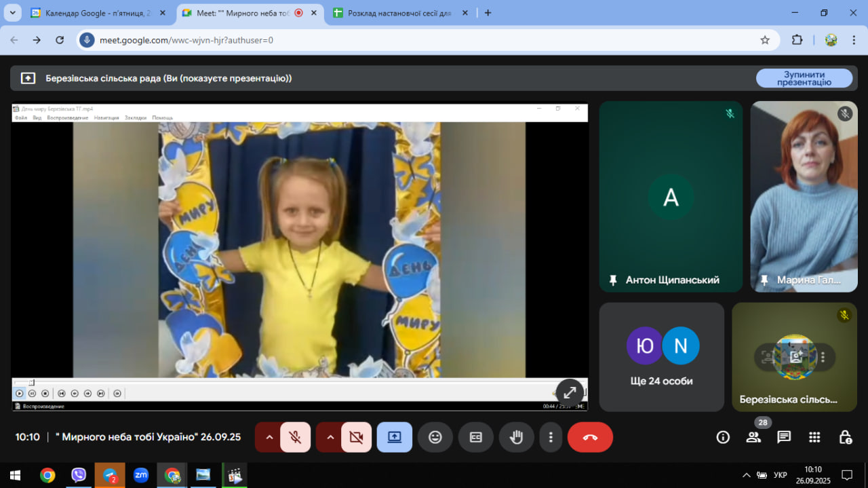
Task: Unmute the microphone
Action: pos(295,437)
